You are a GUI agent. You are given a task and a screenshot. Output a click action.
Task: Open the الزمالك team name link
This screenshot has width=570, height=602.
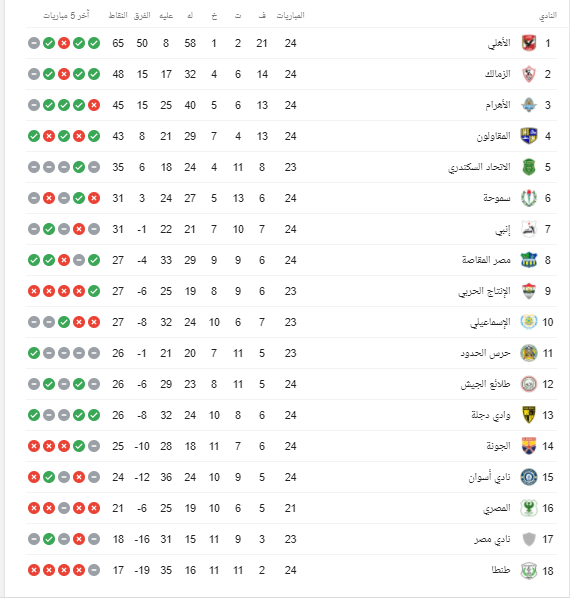tap(497, 74)
